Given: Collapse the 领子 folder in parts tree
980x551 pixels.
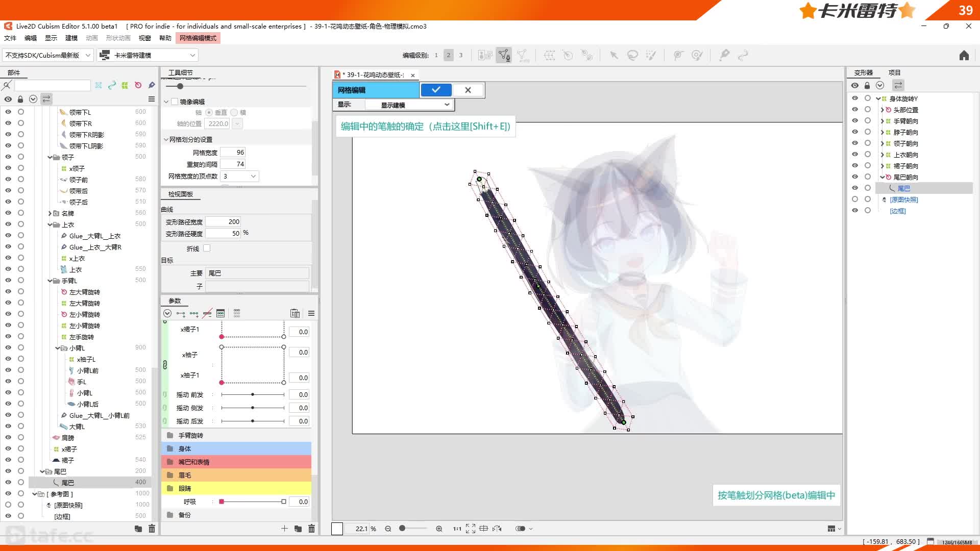Looking at the screenshot, I should 50,157.
